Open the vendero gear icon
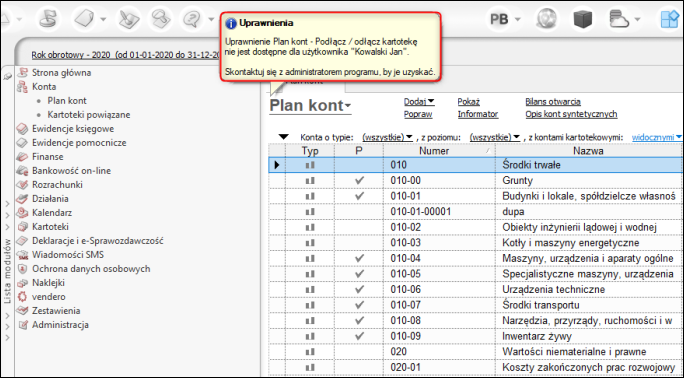Image resolution: width=684 pixels, height=378 pixels. coord(22,296)
